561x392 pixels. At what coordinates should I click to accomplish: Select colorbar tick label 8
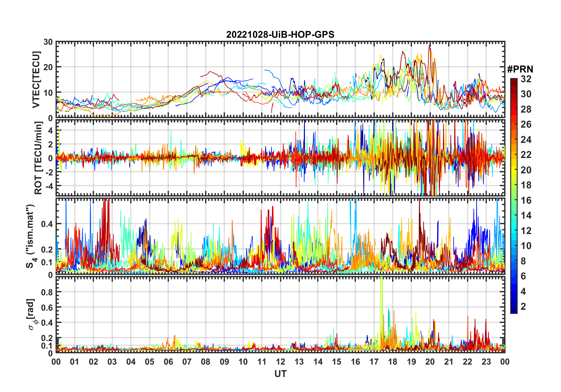[523, 261]
